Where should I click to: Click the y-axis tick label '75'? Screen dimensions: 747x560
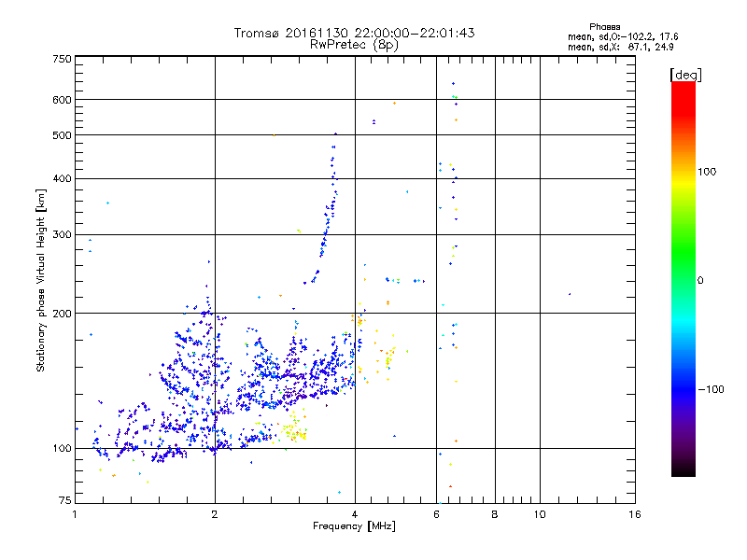click(x=65, y=500)
